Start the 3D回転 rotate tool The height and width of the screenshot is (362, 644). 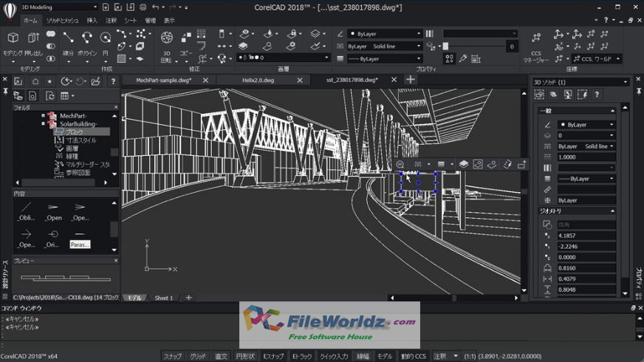click(166, 45)
